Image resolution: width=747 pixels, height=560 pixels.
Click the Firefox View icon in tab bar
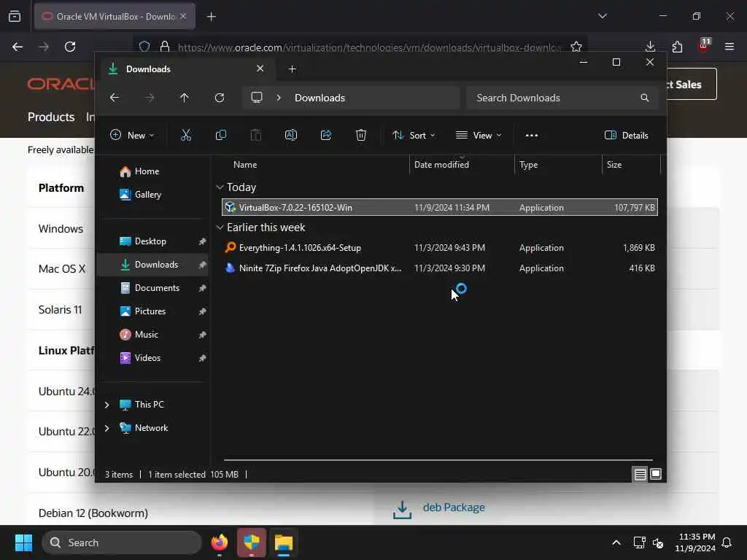point(15,17)
